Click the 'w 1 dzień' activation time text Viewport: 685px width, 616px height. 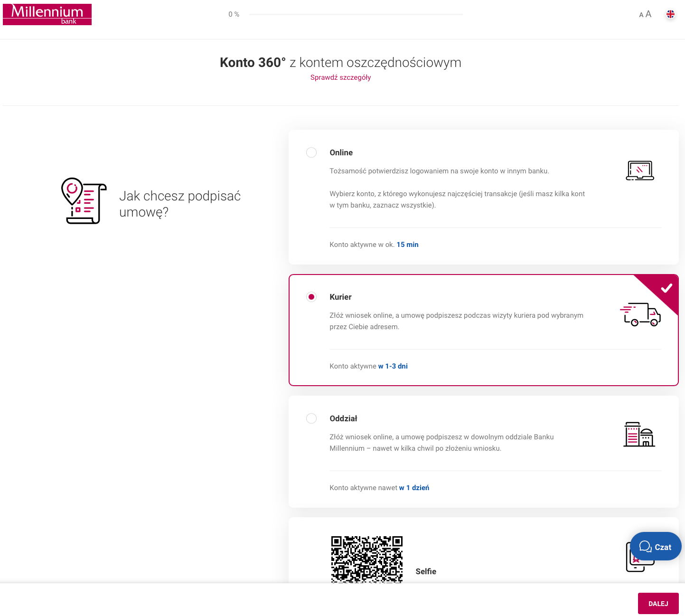pos(414,488)
